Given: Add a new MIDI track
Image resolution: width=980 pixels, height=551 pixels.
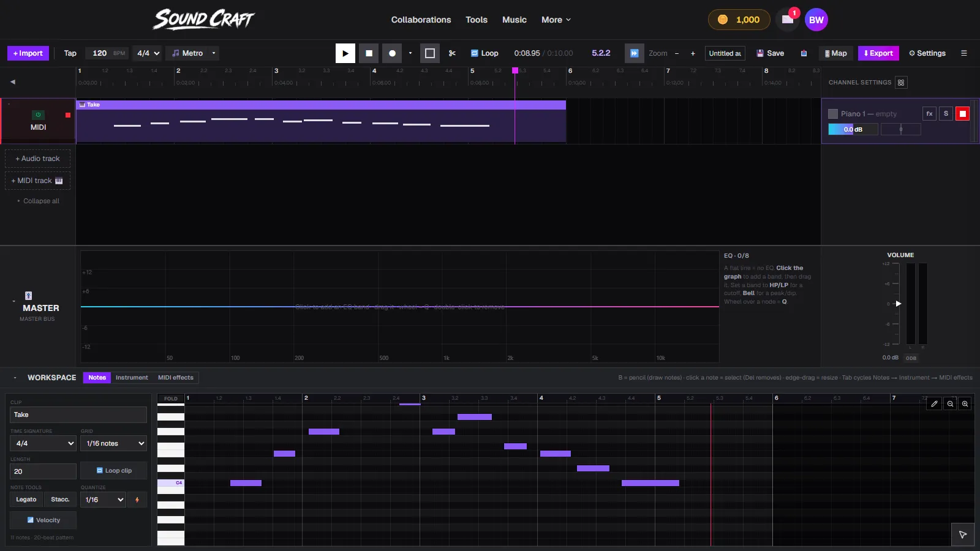Looking at the screenshot, I should click(38, 181).
